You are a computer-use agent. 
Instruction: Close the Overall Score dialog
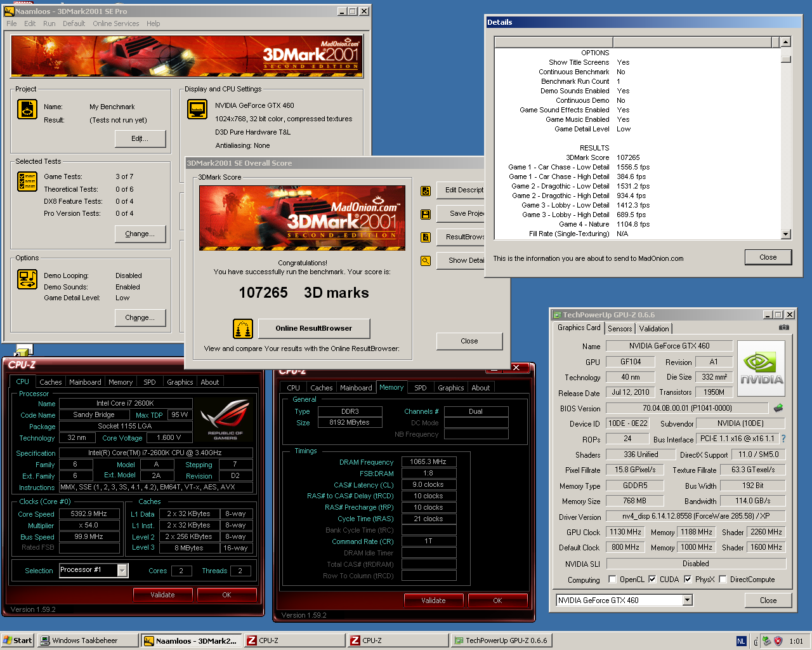tap(469, 341)
